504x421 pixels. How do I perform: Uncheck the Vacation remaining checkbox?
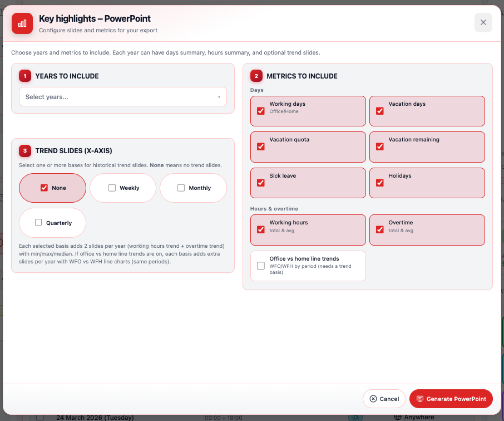tap(380, 146)
